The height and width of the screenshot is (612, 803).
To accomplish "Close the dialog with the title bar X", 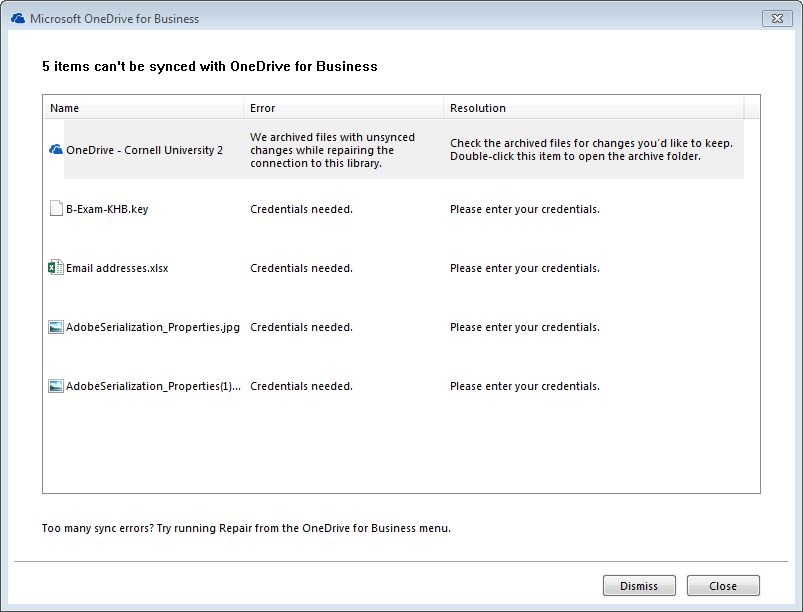I will click(x=777, y=18).
